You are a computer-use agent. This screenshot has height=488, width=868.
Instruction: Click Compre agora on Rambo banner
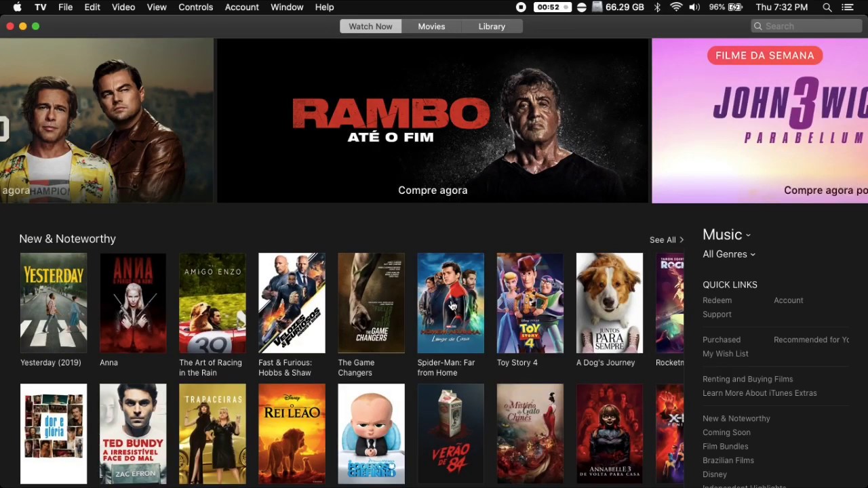coord(433,190)
